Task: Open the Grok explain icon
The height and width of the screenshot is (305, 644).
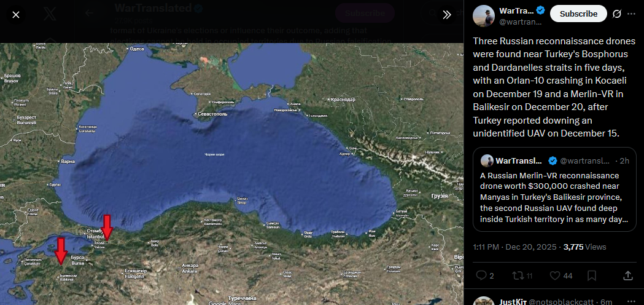Action: pyautogui.click(x=616, y=14)
